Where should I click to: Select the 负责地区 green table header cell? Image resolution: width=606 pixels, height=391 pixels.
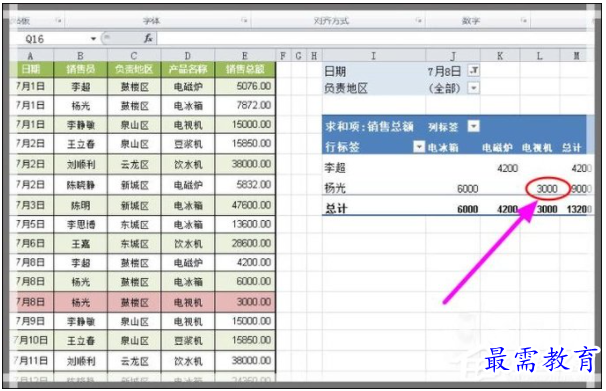(134, 69)
